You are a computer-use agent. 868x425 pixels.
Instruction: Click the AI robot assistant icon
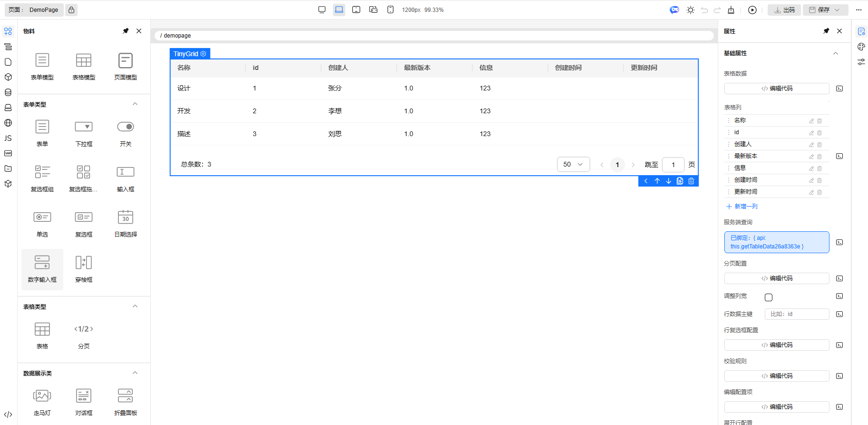click(674, 10)
